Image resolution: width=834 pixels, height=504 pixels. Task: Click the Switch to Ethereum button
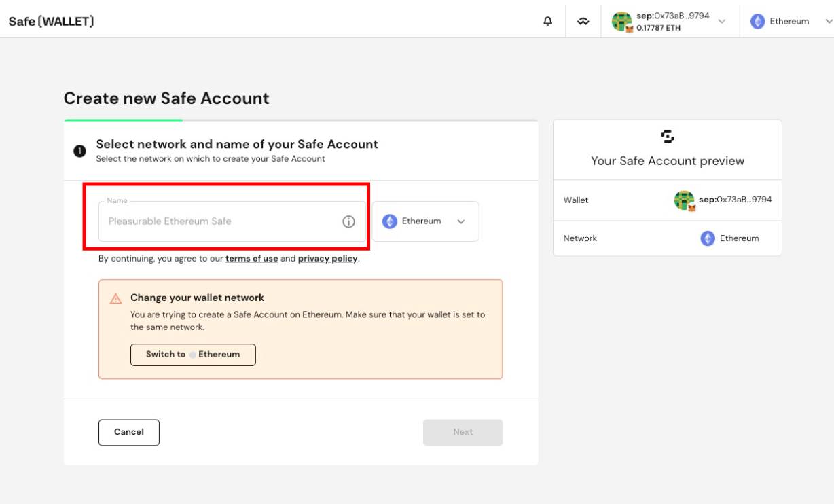point(193,355)
